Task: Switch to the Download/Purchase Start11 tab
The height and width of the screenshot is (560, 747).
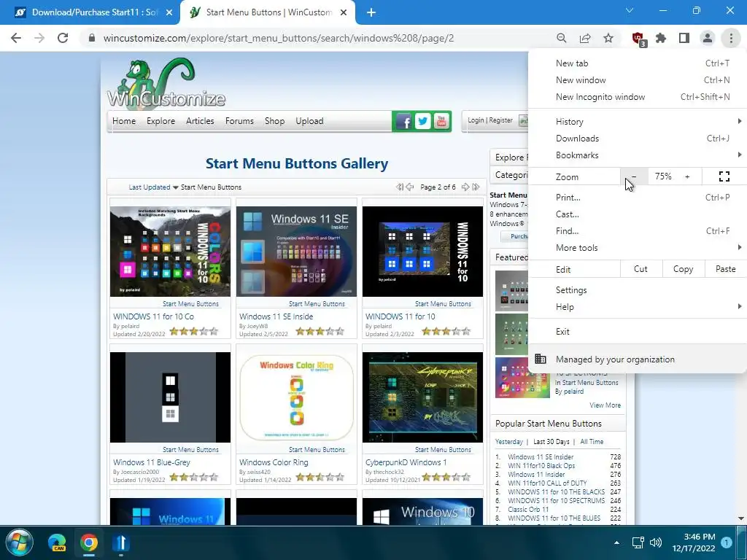Action: 90,12
